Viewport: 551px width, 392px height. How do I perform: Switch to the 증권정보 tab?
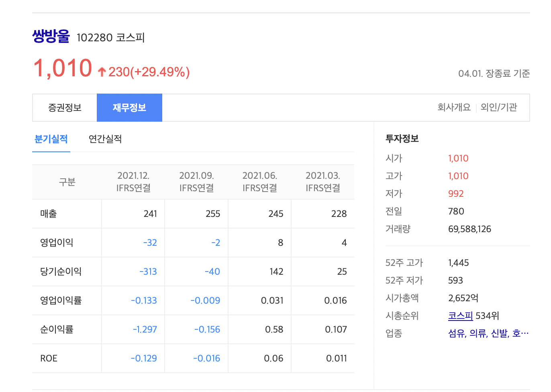65,108
